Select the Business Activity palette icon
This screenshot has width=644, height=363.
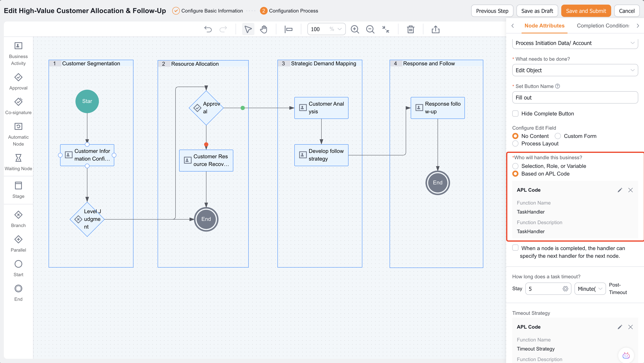pyautogui.click(x=18, y=46)
